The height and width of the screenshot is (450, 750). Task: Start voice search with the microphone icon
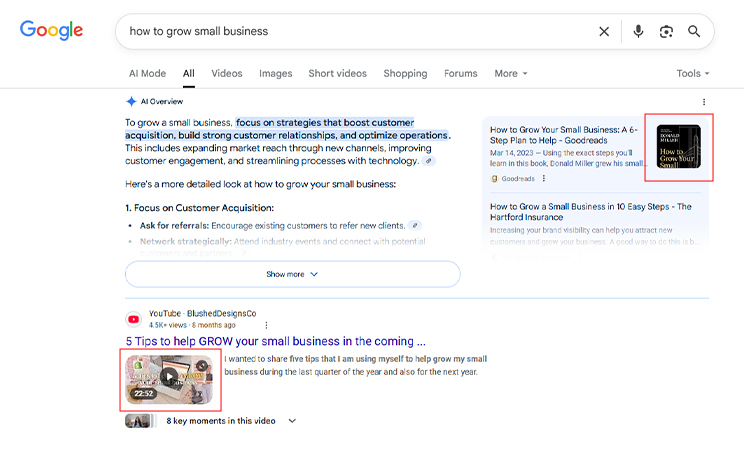click(638, 32)
